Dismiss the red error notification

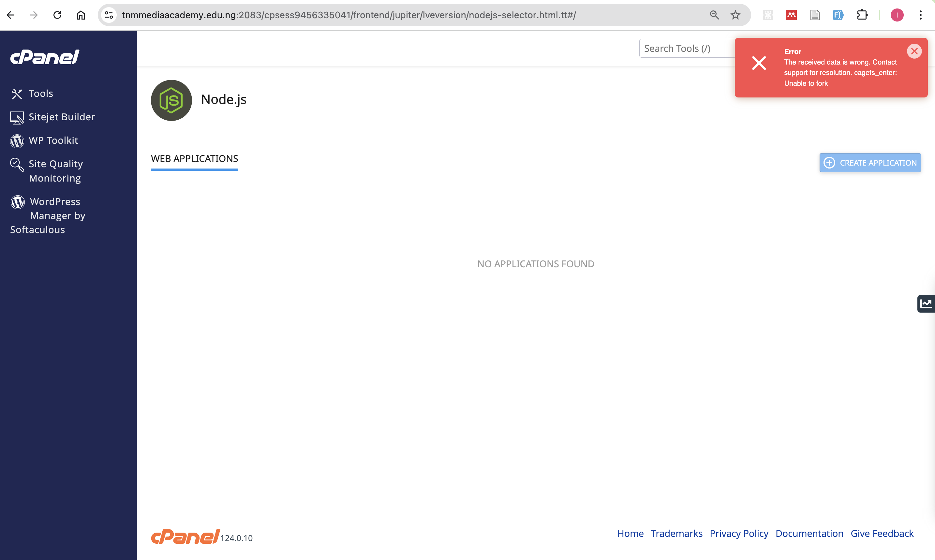[914, 51]
